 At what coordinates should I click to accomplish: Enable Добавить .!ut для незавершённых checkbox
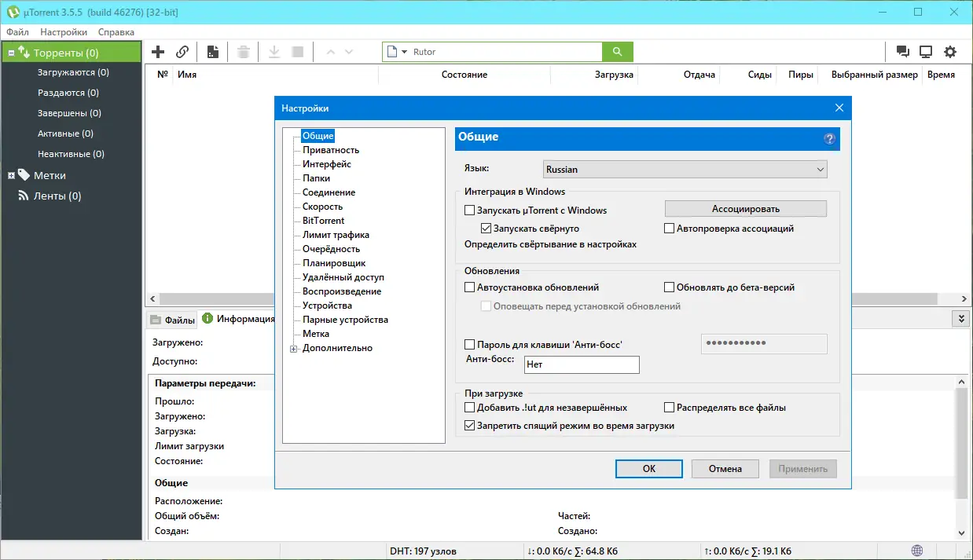pos(470,408)
